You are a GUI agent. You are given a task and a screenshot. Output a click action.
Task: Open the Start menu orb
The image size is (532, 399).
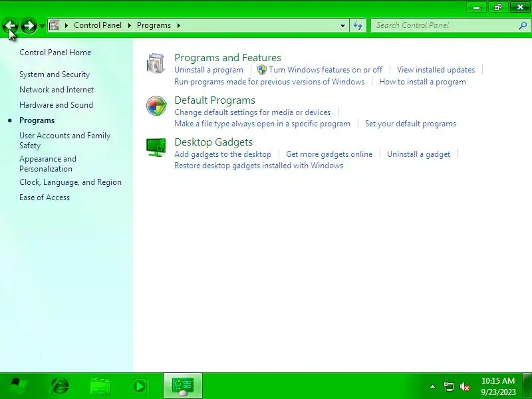coord(17,386)
